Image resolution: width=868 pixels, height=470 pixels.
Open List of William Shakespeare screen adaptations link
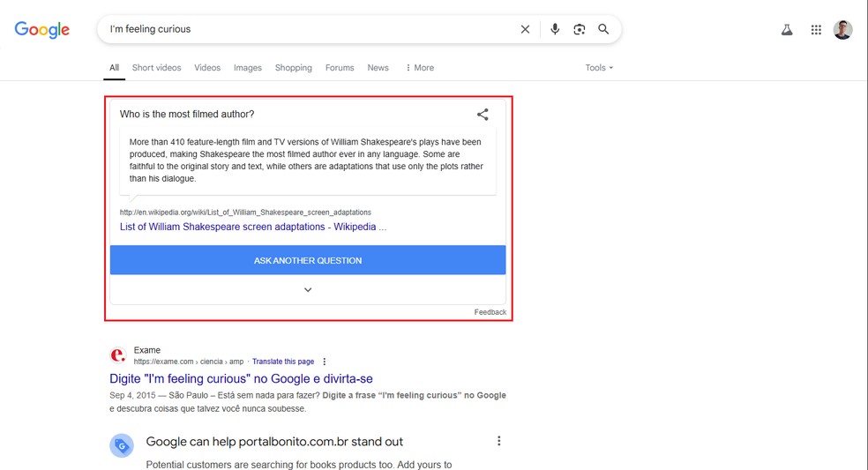253,227
